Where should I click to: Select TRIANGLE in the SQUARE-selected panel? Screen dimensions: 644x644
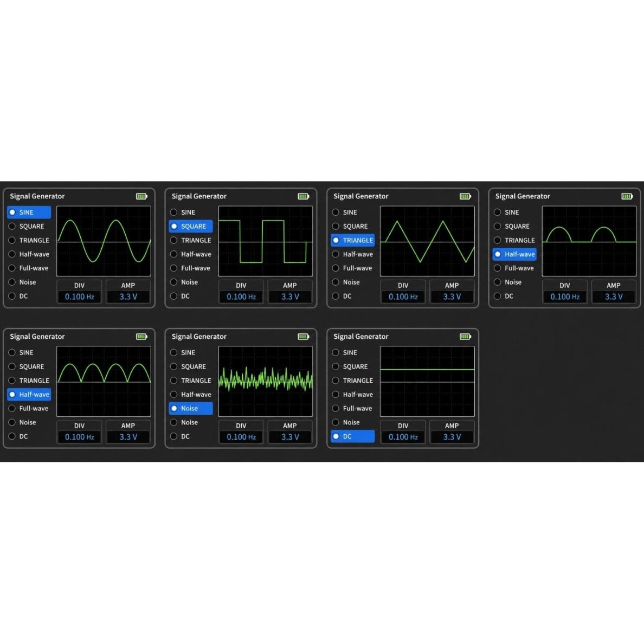click(191, 240)
